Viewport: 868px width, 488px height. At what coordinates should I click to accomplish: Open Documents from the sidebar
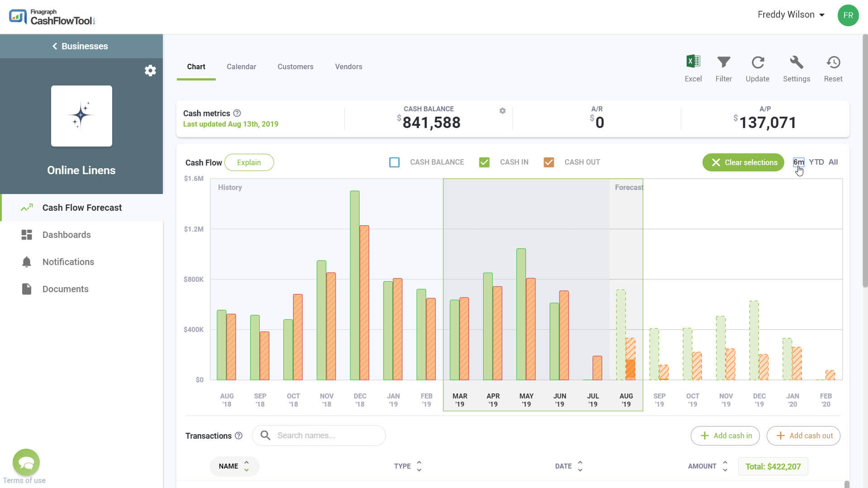[x=66, y=289]
